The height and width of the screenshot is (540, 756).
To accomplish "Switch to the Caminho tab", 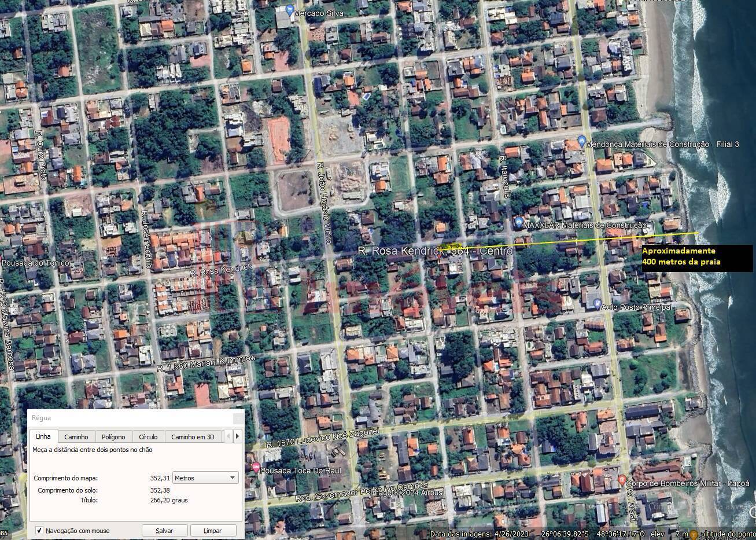I will pyautogui.click(x=76, y=437).
